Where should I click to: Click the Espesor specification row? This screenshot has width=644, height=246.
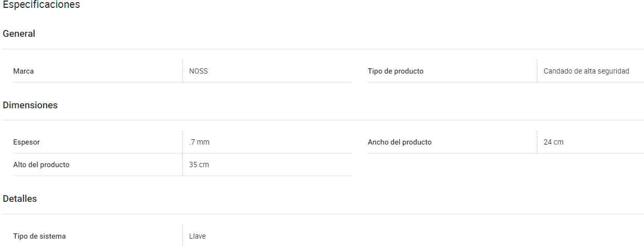coord(182,142)
